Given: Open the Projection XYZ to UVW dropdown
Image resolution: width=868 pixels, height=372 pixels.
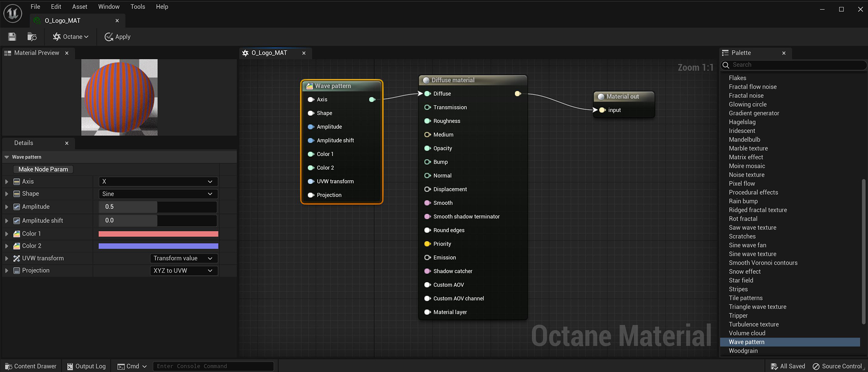Looking at the screenshot, I should [x=184, y=271].
